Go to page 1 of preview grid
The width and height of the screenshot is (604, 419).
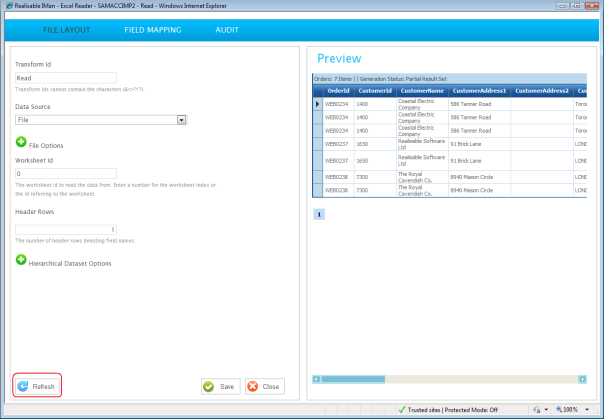(319, 213)
